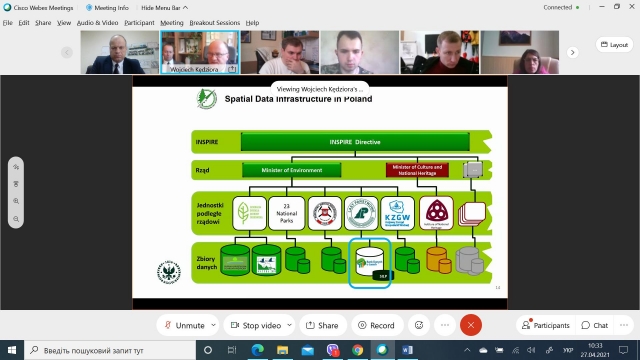Viewport: 640px width, 360px height.
Task: Open Google Chrome from taskbar
Action: [358, 350]
